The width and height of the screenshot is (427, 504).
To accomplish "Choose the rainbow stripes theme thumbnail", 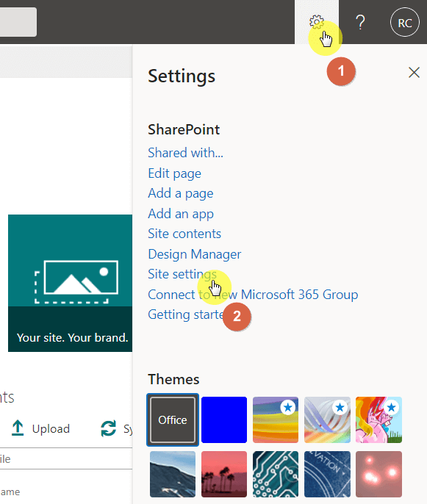I will (x=276, y=420).
